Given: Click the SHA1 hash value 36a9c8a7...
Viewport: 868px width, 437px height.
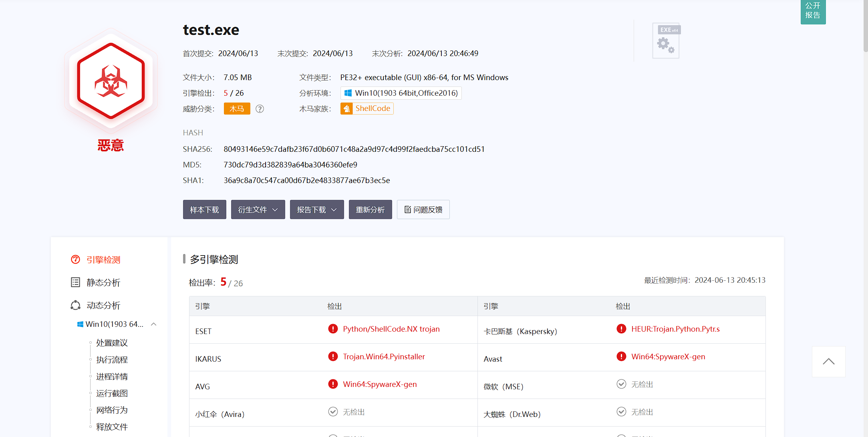Looking at the screenshot, I should point(307,180).
